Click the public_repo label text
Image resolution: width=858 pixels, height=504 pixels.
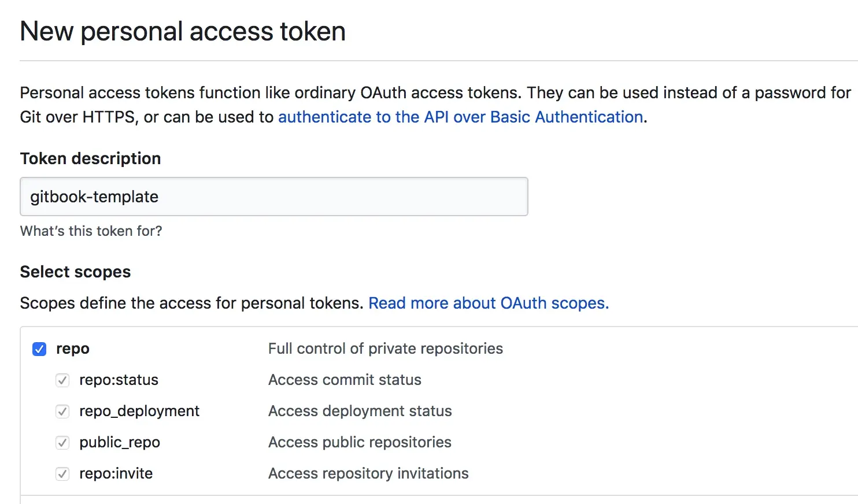point(120,442)
